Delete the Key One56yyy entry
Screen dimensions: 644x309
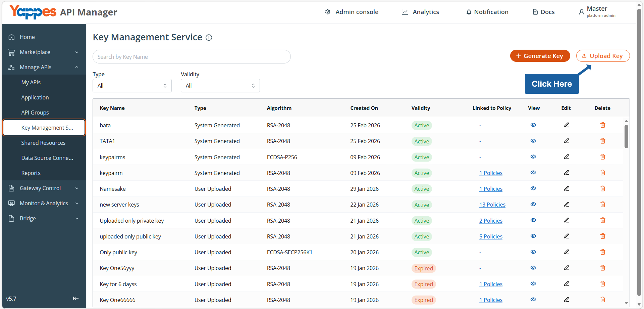pyautogui.click(x=602, y=268)
